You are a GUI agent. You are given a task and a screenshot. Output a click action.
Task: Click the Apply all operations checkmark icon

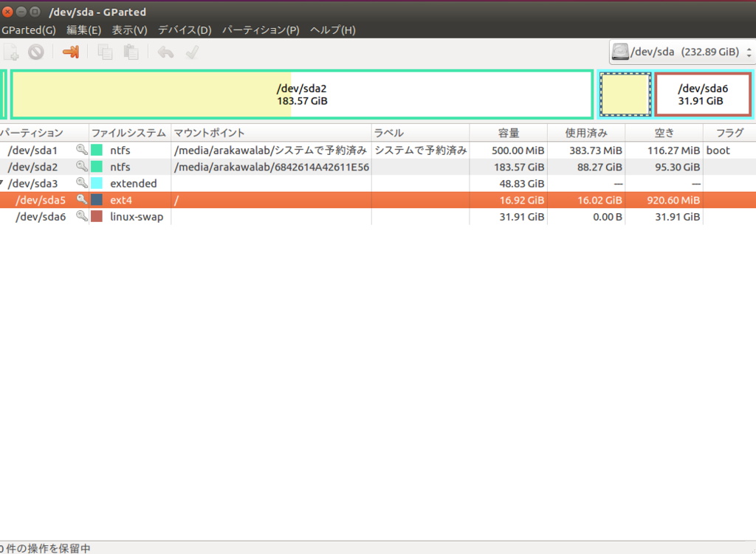tap(192, 52)
